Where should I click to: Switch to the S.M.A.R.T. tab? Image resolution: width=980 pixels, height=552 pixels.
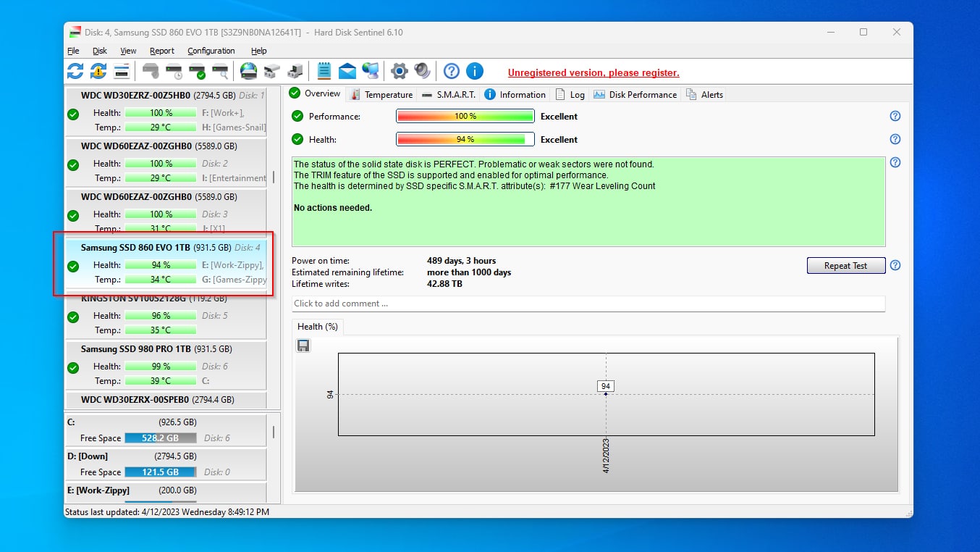448,94
